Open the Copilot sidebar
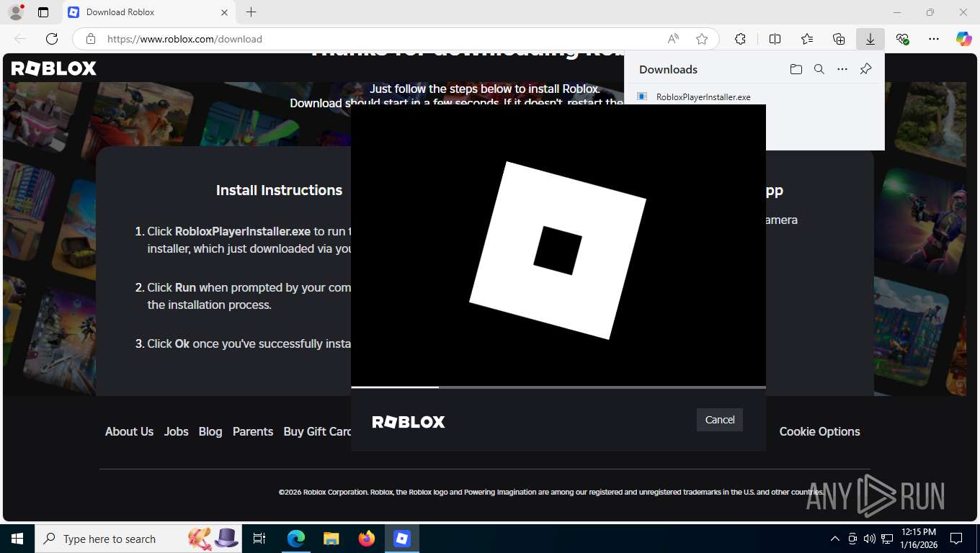Screen dimensions: 980x553 click(x=963, y=39)
